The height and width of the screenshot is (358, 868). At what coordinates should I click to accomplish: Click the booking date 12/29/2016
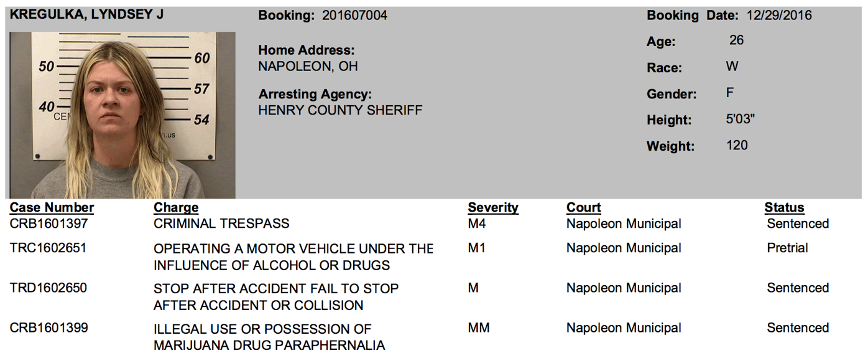(780, 16)
